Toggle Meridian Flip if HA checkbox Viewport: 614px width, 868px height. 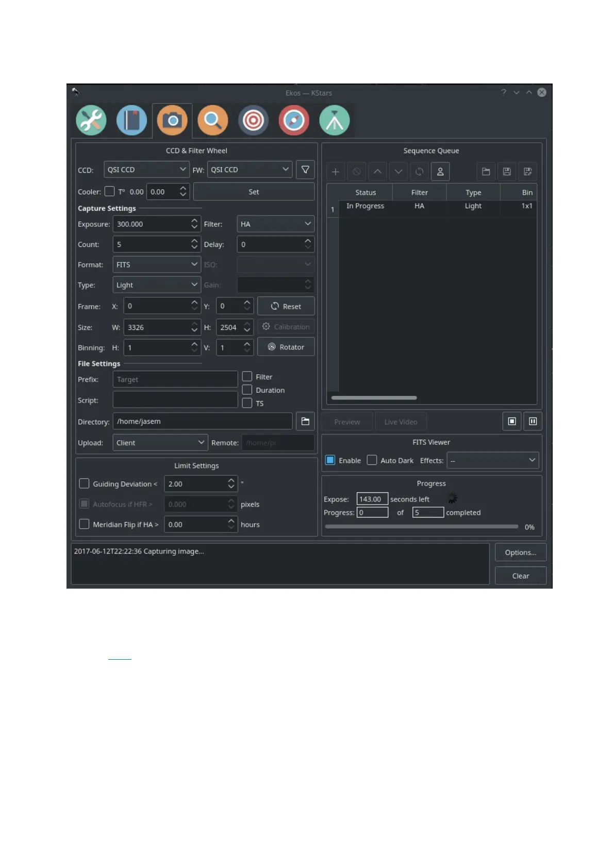point(84,524)
